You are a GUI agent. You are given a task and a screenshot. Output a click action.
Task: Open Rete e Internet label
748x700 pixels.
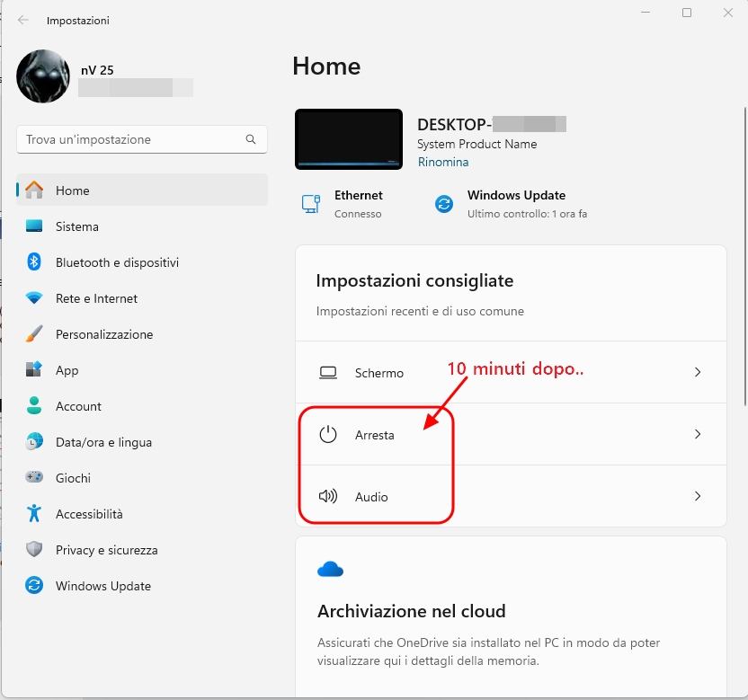(x=96, y=298)
